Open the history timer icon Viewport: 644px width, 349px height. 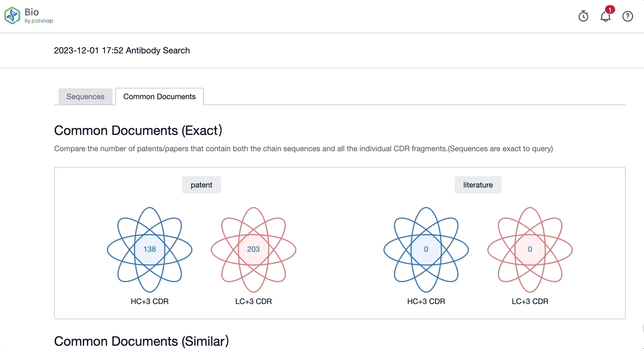pyautogui.click(x=583, y=16)
